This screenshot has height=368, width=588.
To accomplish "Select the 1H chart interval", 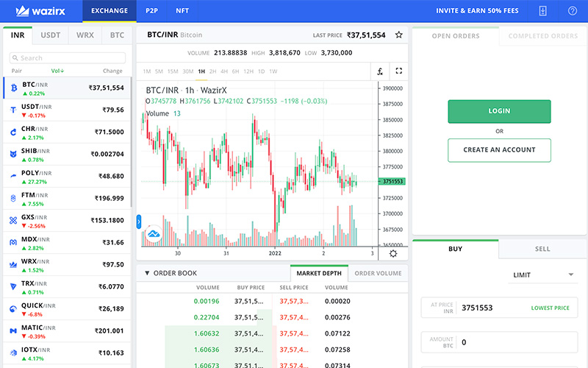I will tap(201, 71).
